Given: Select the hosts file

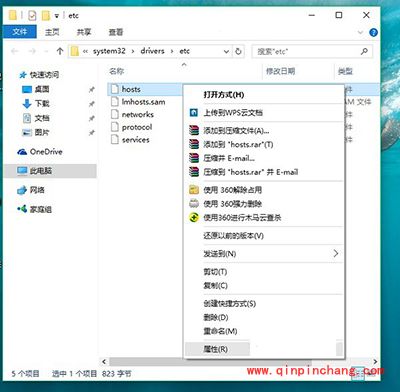Looking at the screenshot, I should (131, 89).
